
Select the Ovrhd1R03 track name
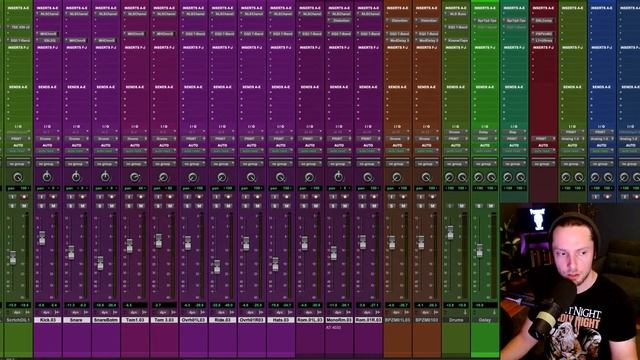[x=251, y=320]
